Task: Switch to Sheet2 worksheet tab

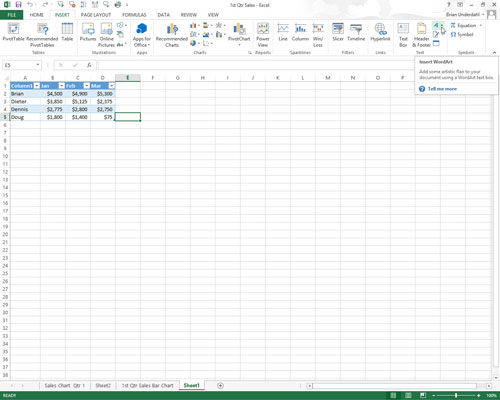Action: tap(103, 385)
